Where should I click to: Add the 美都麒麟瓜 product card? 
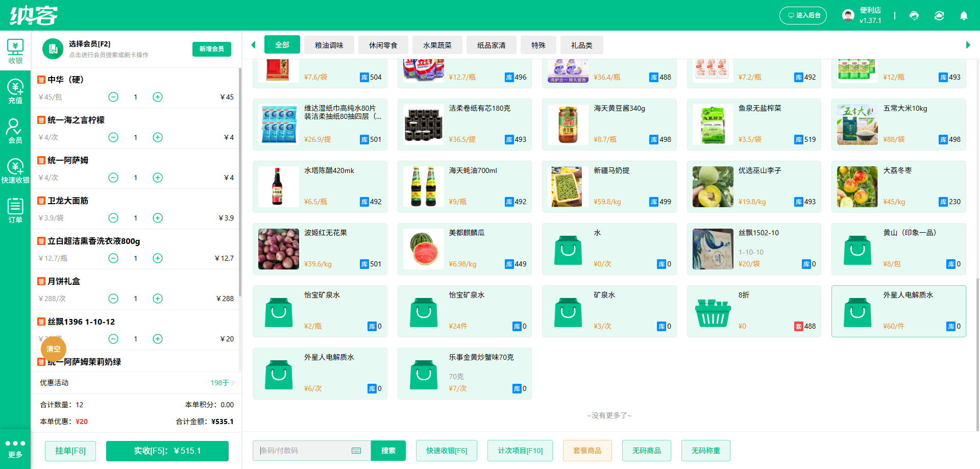click(464, 249)
